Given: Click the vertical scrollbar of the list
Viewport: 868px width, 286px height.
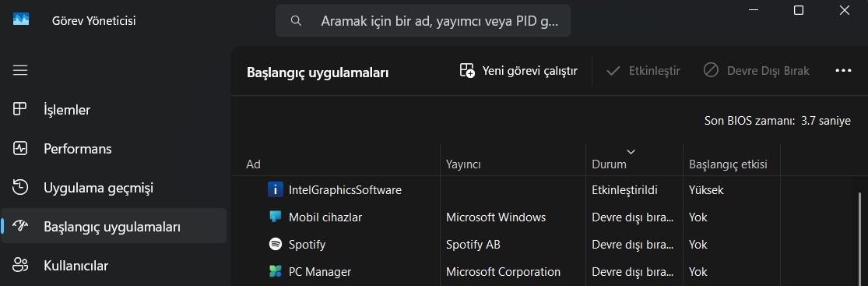Looking at the screenshot, I should click(859, 238).
